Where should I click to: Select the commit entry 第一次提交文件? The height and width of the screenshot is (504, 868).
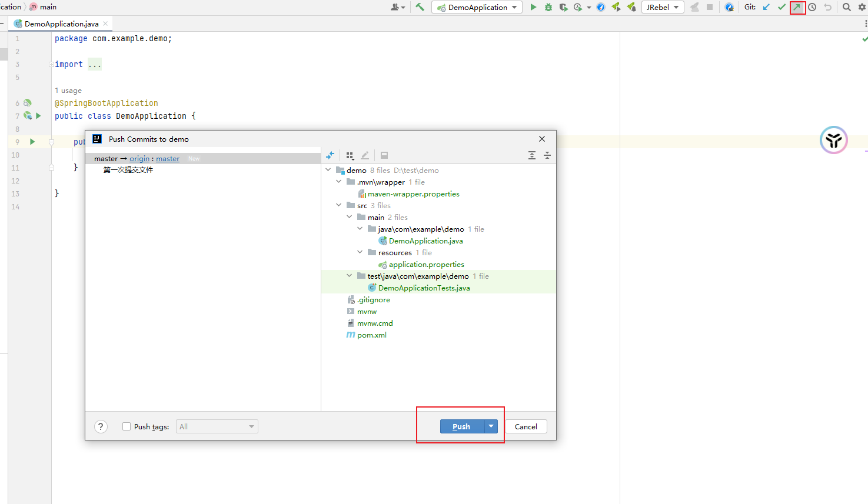128,170
